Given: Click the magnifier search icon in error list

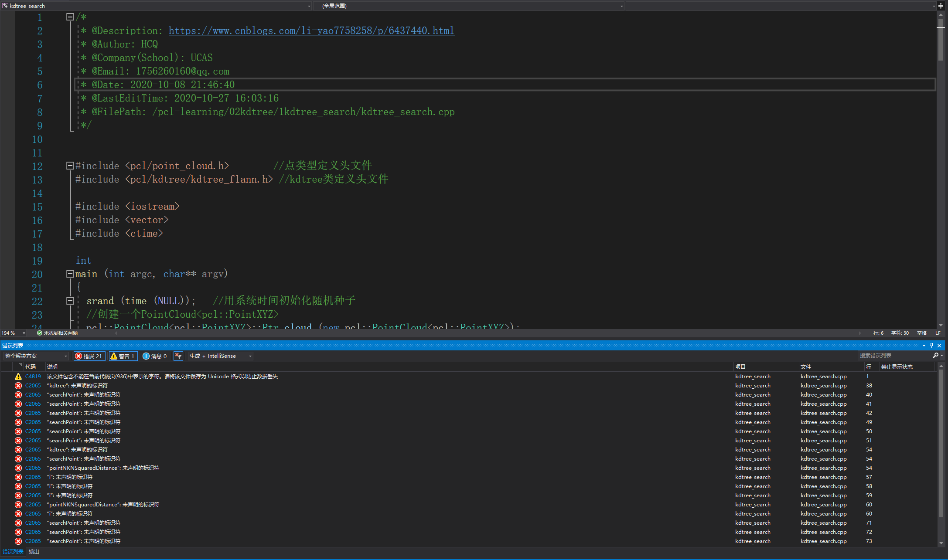Looking at the screenshot, I should 935,356.
